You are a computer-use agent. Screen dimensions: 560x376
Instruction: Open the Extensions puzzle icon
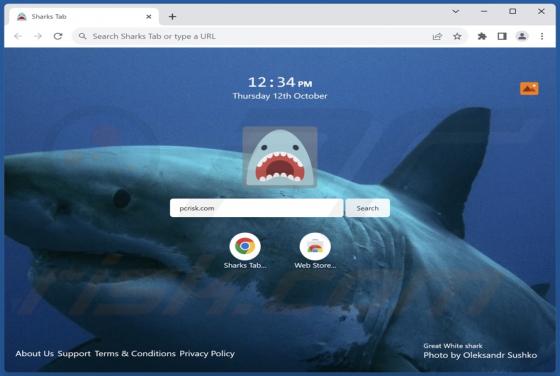482,36
